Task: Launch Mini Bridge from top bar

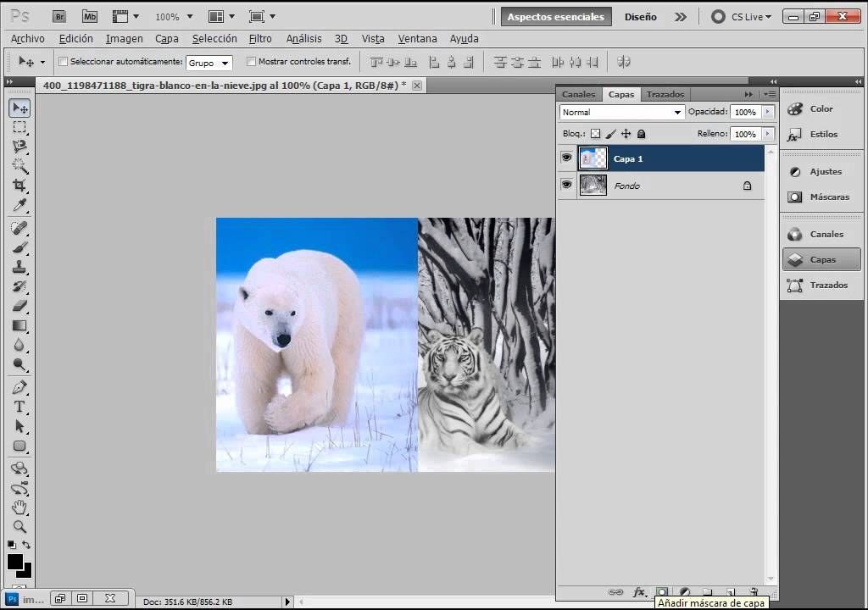Action: pos(89,17)
